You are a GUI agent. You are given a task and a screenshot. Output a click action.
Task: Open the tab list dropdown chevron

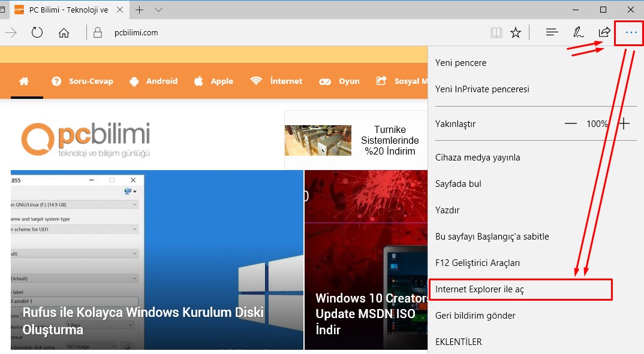click(x=158, y=10)
